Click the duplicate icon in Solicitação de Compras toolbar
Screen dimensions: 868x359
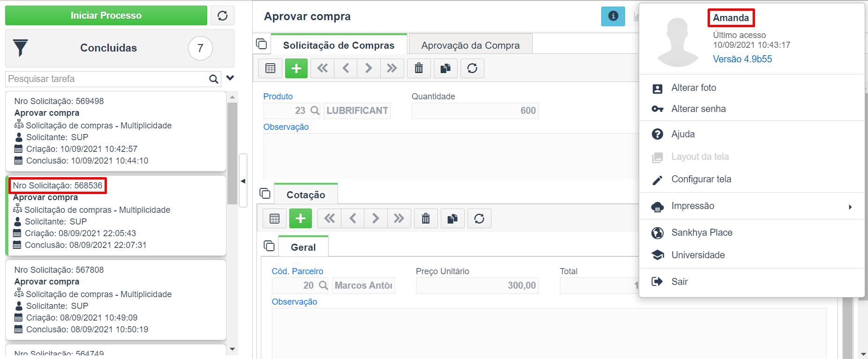pos(445,68)
